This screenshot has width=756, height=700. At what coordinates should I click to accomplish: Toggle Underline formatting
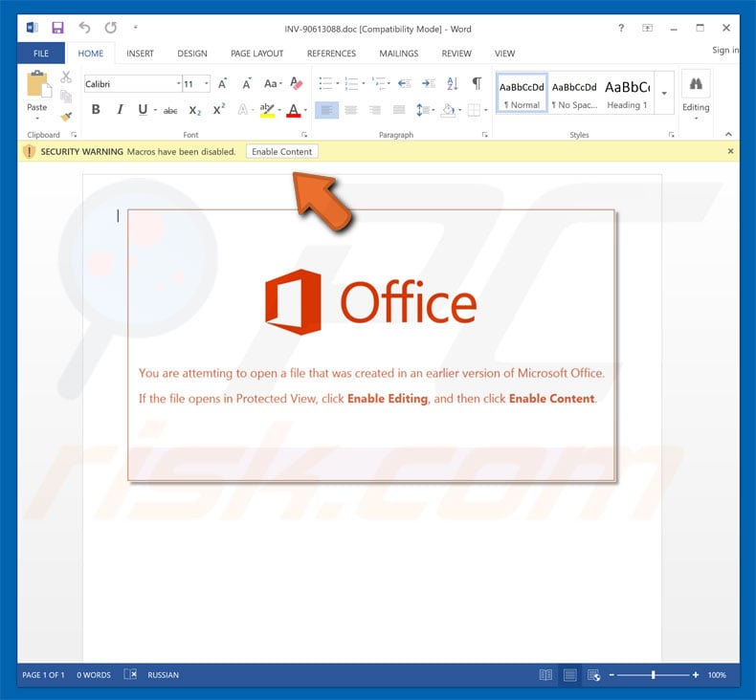[x=143, y=110]
